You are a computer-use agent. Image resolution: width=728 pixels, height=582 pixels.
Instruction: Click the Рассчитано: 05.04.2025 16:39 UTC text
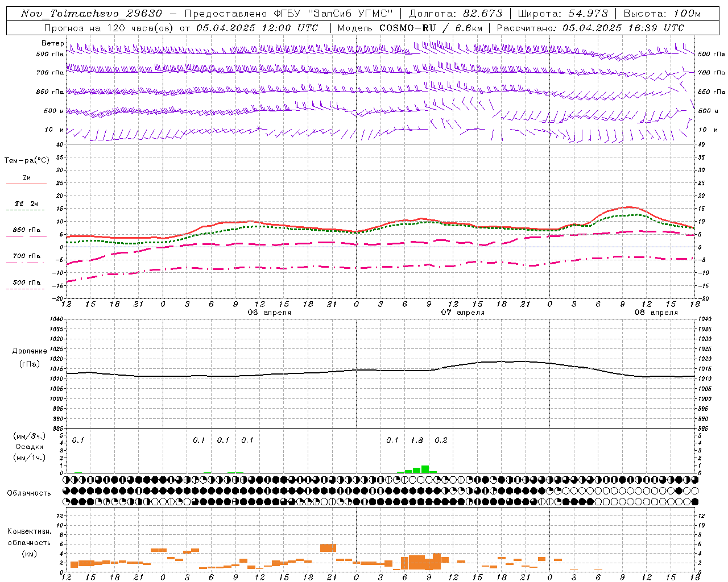[590, 28]
